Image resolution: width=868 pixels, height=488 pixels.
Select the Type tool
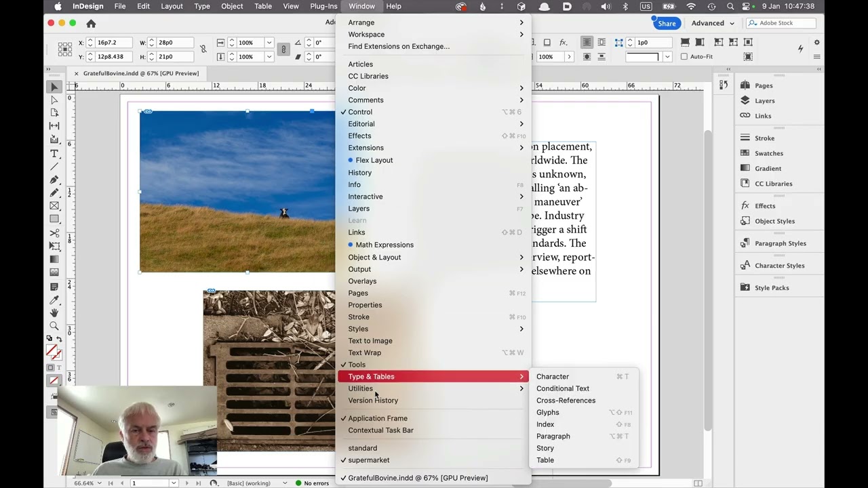coord(54,154)
